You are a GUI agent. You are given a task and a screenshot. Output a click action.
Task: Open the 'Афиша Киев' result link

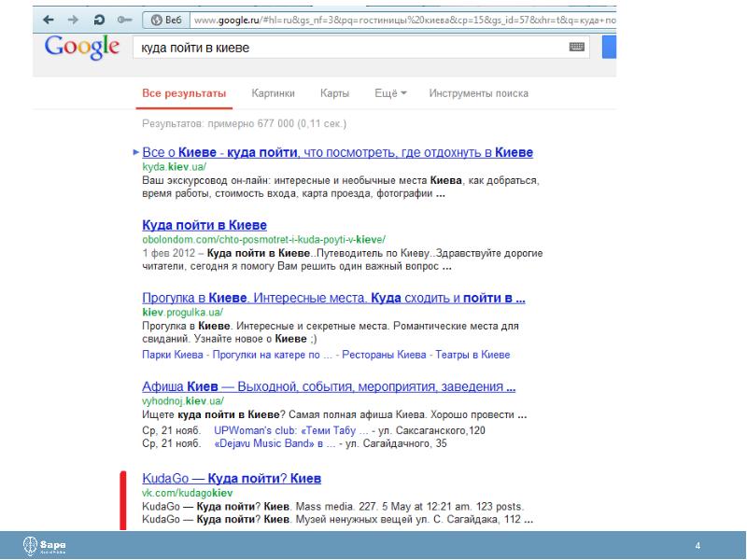(x=329, y=386)
